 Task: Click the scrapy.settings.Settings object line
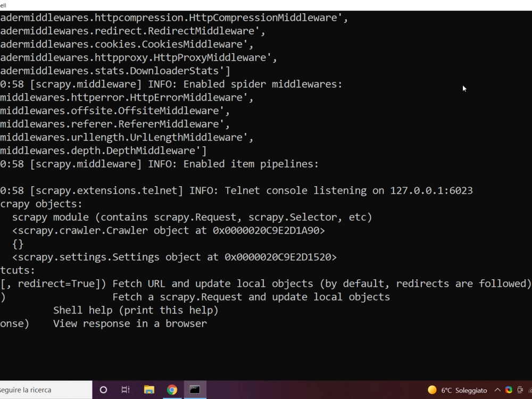(x=174, y=257)
